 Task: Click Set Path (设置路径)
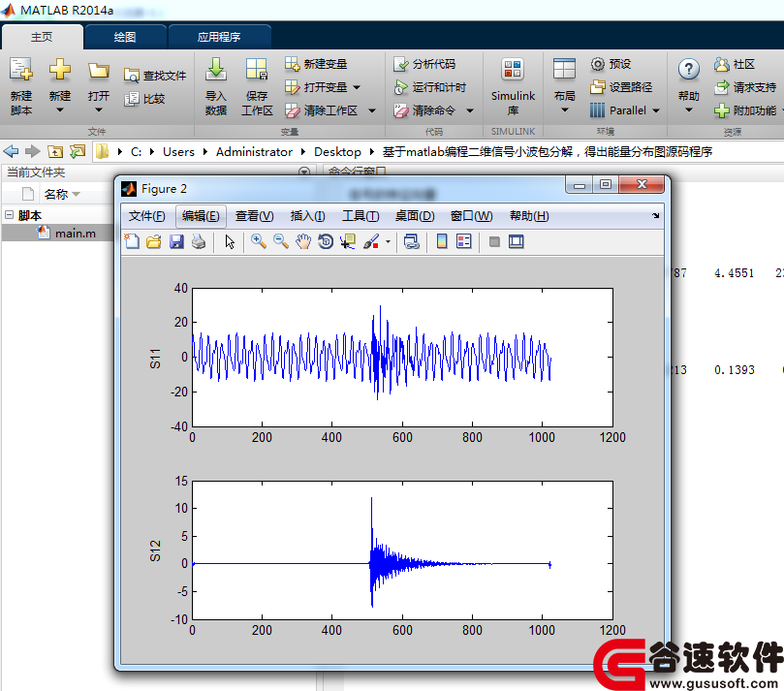[x=621, y=87]
